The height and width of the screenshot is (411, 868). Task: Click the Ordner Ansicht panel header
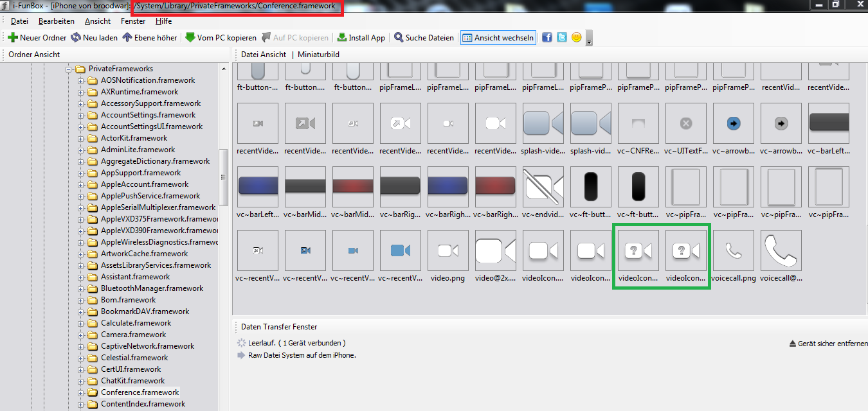(x=34, y=55)
